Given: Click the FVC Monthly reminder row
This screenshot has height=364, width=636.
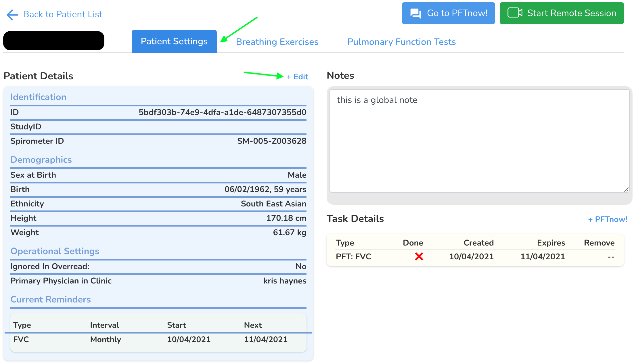Looking at the screenshot, I should (158, 340).
